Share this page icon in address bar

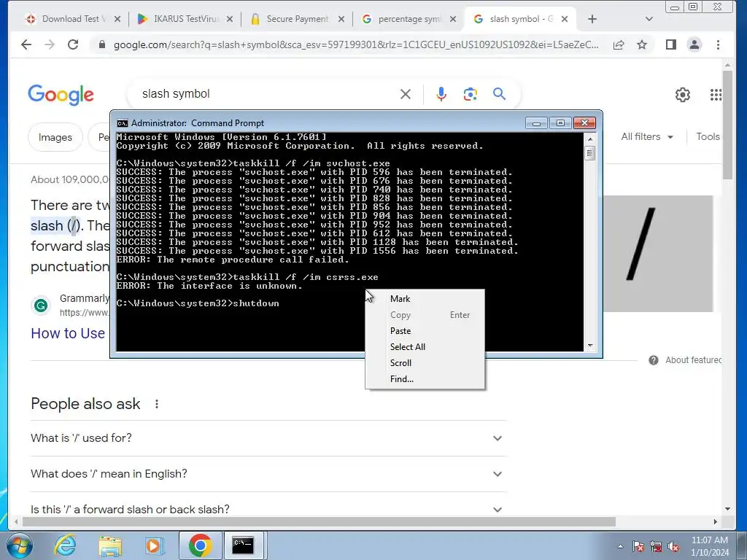pos(619,44)
